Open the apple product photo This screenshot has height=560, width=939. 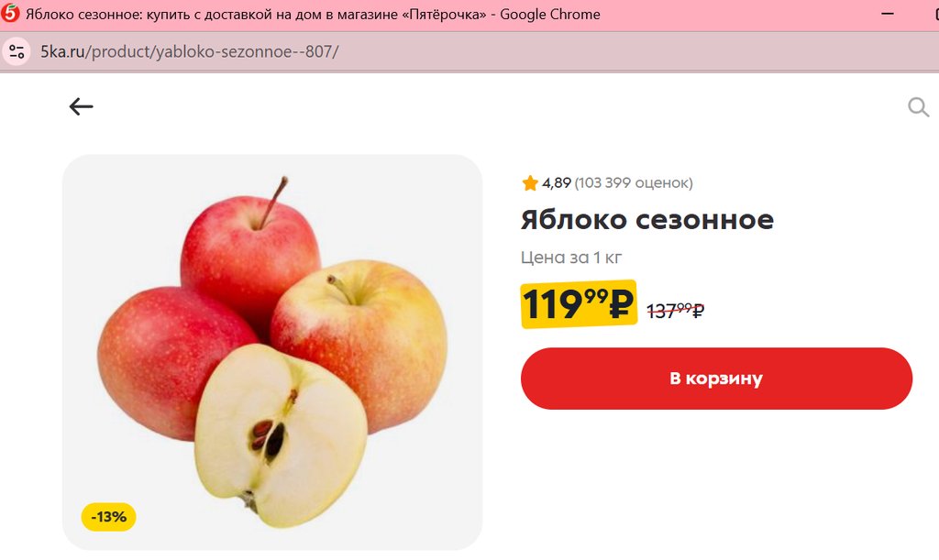pyautogui.click(x=272, y=352)
